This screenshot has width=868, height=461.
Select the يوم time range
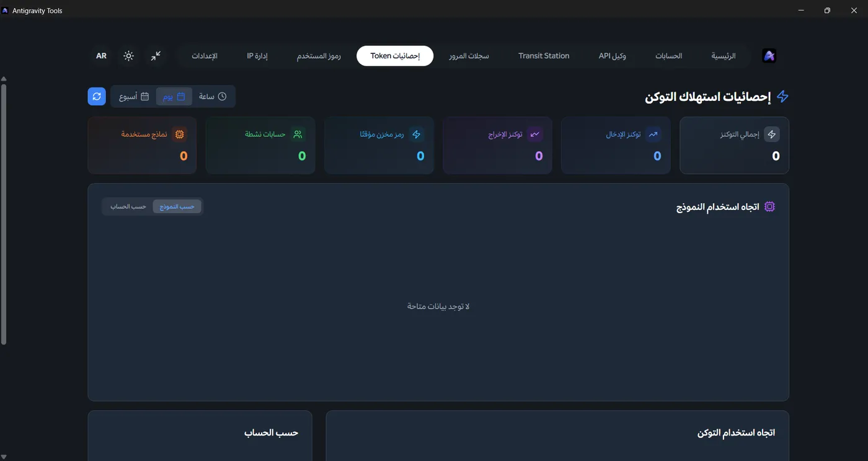point(174,96)
